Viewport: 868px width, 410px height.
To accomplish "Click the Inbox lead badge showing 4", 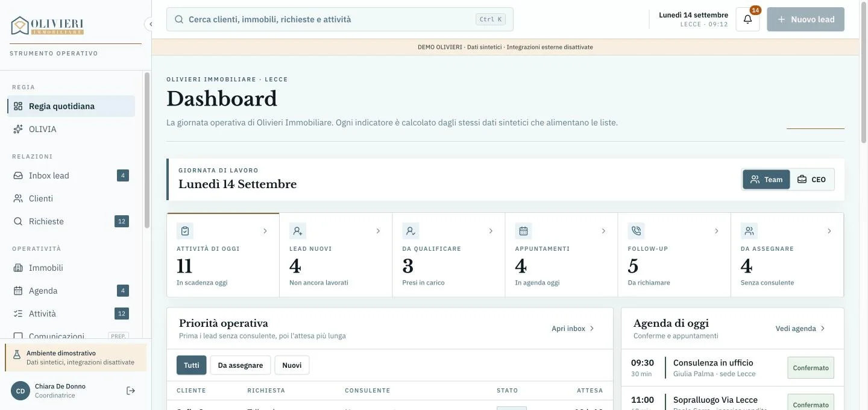I will tap(123, 175).
